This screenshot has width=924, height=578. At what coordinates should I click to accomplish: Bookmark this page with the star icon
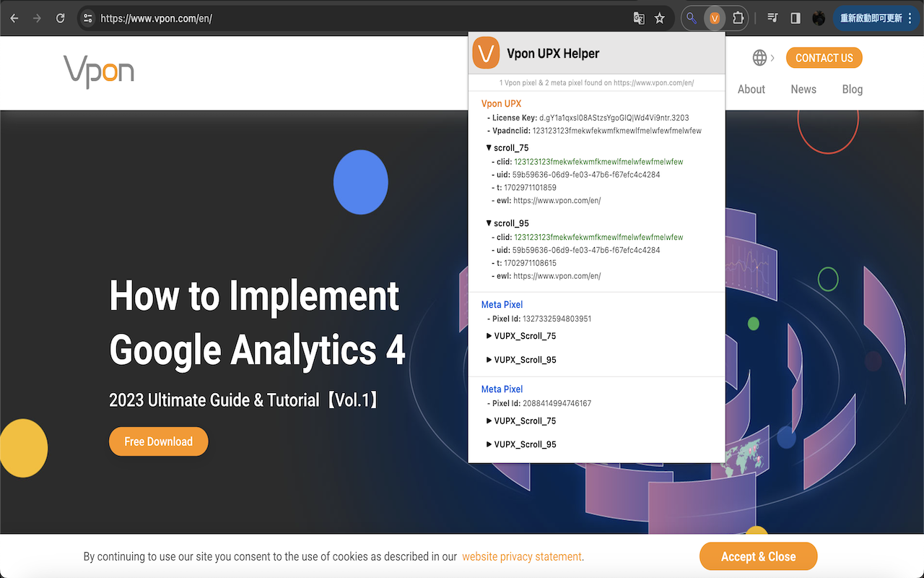(x=659, y=18)
